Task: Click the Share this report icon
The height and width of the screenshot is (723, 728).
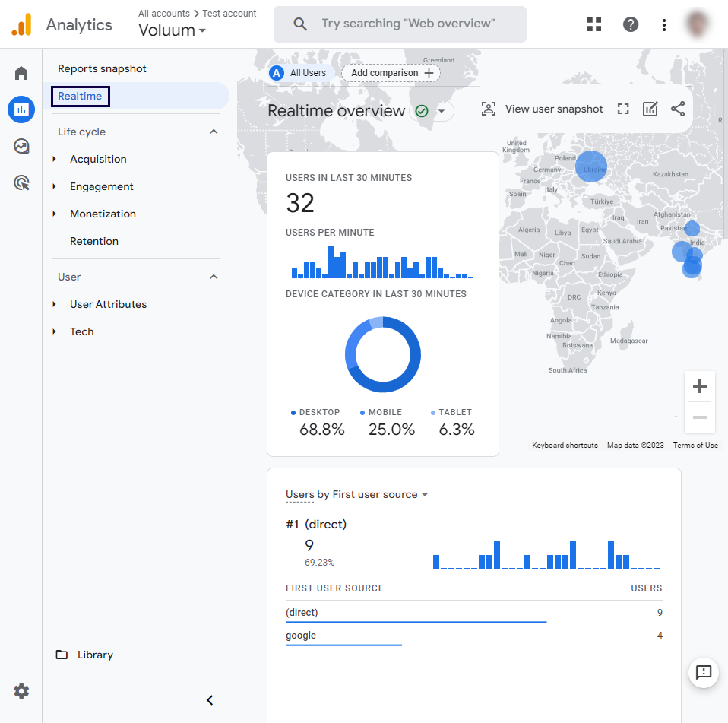Action: point(678,109)
